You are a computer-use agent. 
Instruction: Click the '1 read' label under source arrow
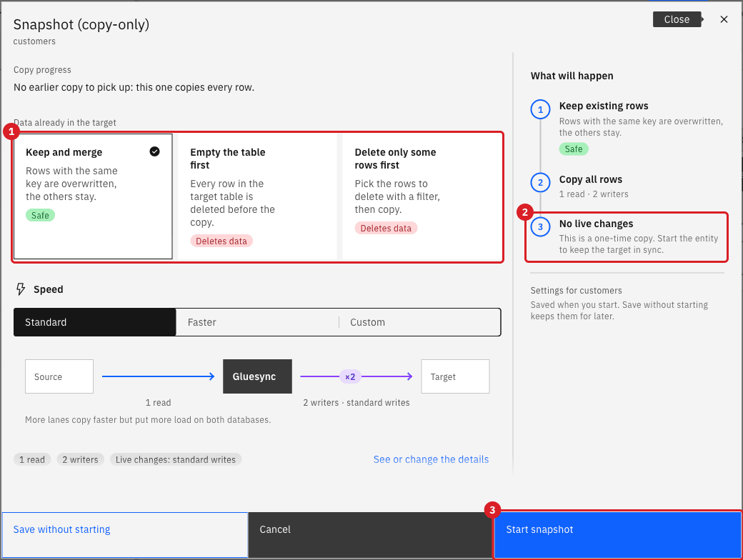coord(159,403)
